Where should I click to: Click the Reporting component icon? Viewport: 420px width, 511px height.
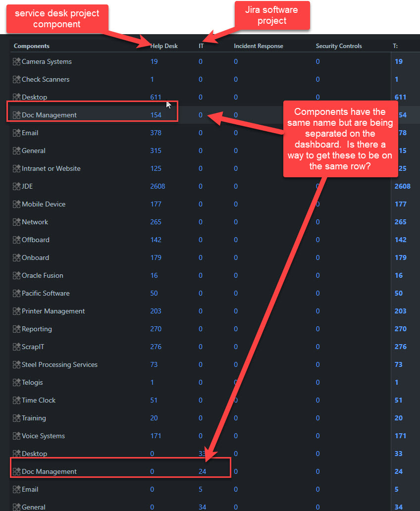click(17, 329)
